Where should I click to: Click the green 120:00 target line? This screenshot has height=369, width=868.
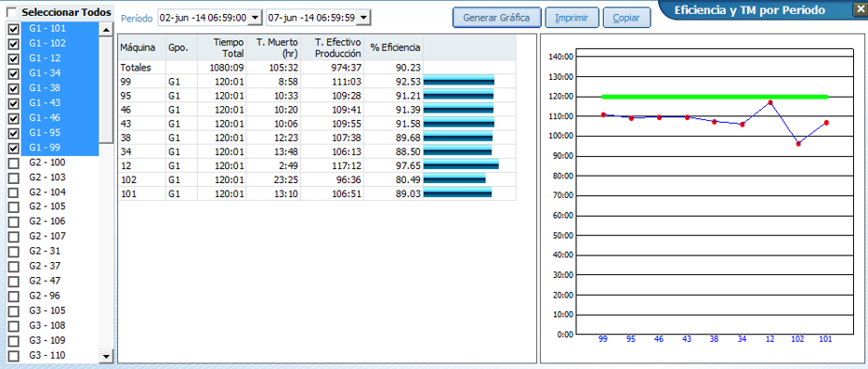[715, 97]
